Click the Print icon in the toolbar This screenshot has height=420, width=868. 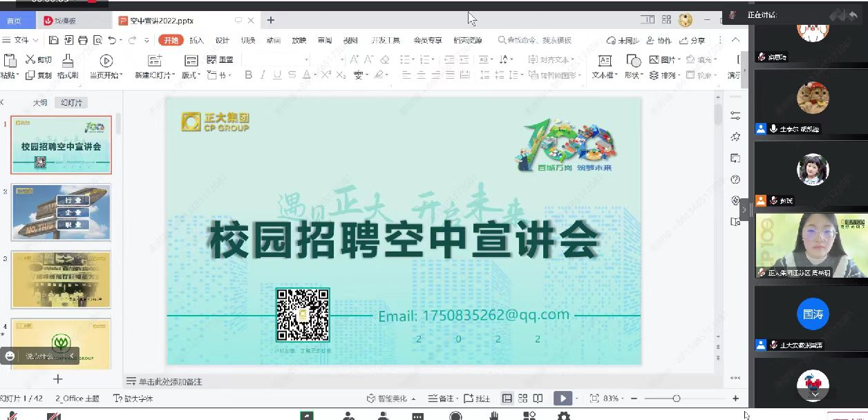pos(83,40)
